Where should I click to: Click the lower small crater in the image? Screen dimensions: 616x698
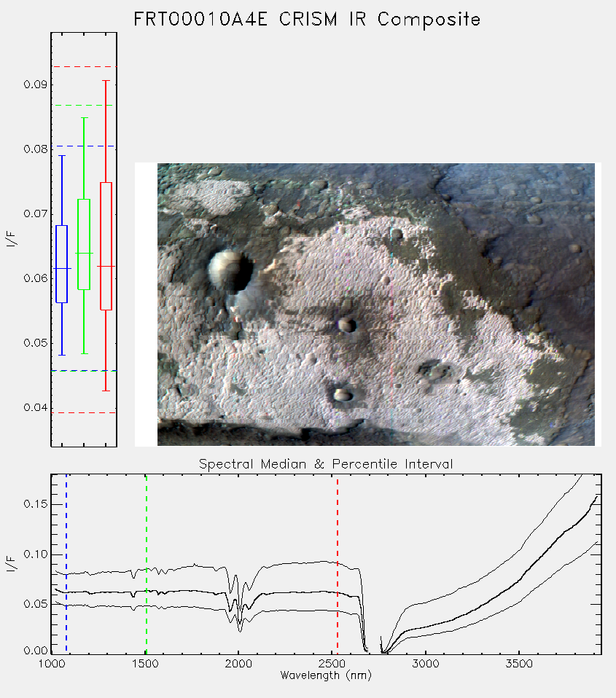point(343,394)
